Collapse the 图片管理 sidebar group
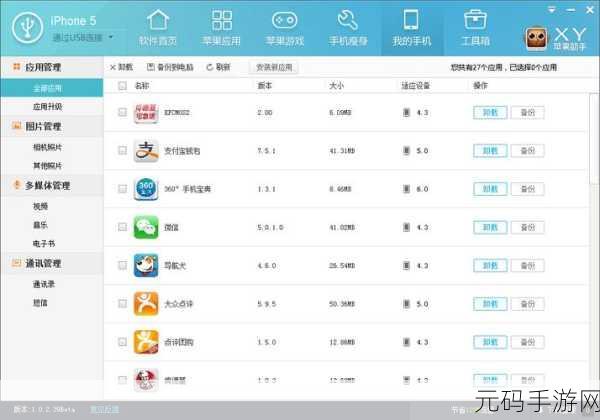 pos(52,126)
